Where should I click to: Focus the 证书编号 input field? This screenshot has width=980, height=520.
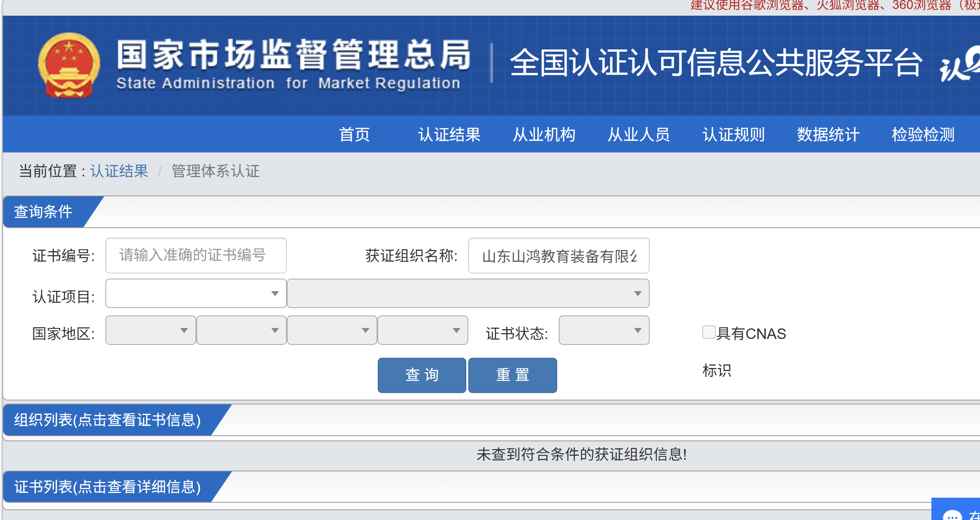pyautogui.click(x=196, y=255)
